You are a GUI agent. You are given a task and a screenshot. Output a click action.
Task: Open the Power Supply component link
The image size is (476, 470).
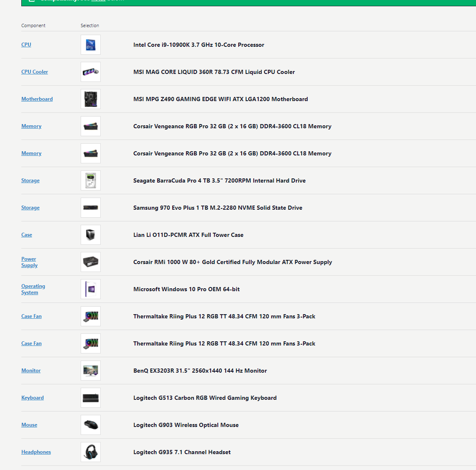point(29,262)
